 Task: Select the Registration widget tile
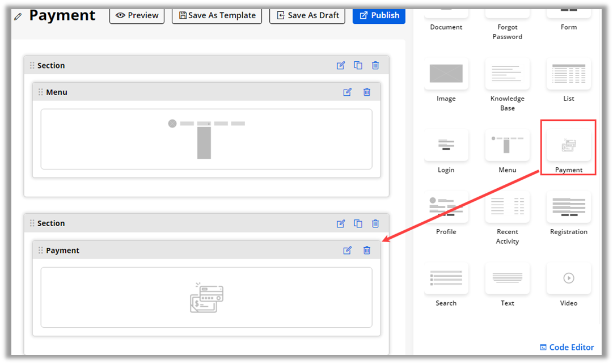click(568, 214)
